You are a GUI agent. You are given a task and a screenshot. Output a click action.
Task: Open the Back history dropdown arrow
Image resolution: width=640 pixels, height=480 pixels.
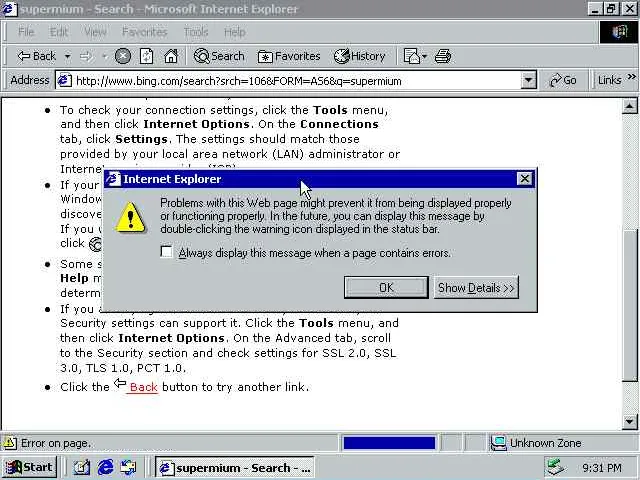tap(67, 56)
